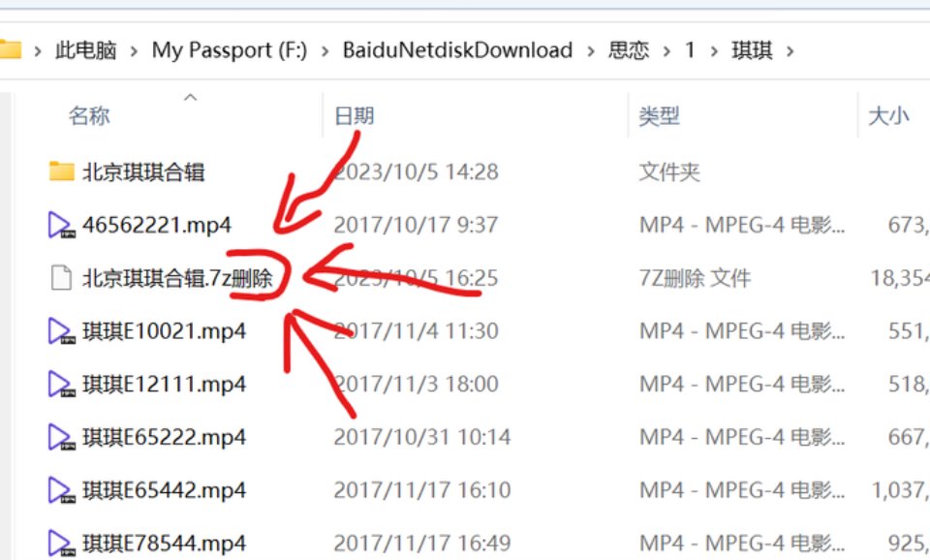Navigate to My Passport (F:) breadcrumb

tap(230, 50)
